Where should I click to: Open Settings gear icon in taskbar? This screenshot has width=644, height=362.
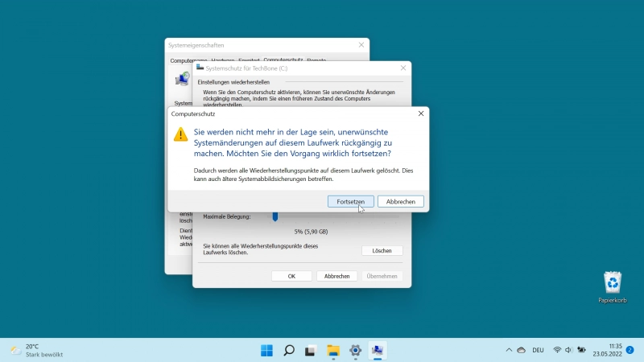pos(355,350)
